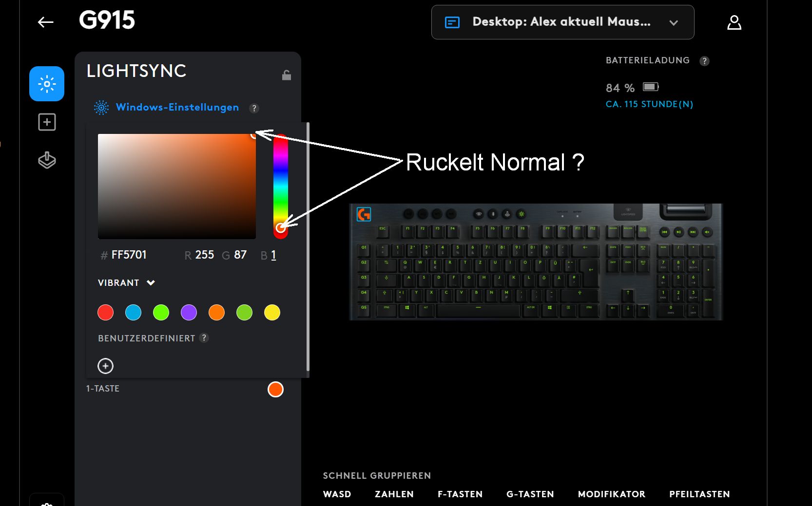This screenshot has width=812, height=506.
Task: Go back with the left arrow icon
Action: tap(45, 22)
